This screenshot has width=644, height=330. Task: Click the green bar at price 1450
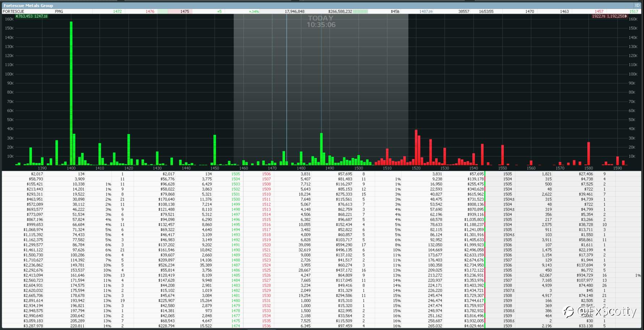[x=215, y=150]
